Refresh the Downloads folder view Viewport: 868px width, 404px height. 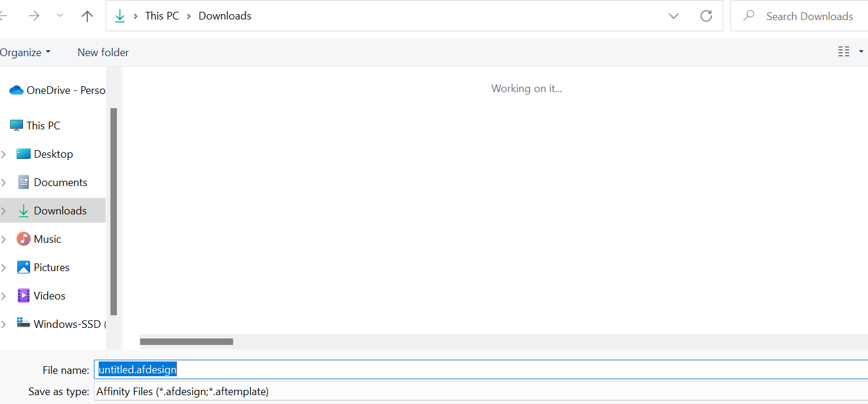[x=706, y=16]
